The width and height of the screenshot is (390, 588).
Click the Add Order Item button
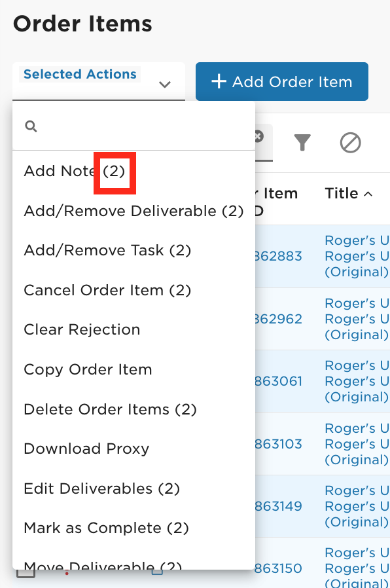282,81
